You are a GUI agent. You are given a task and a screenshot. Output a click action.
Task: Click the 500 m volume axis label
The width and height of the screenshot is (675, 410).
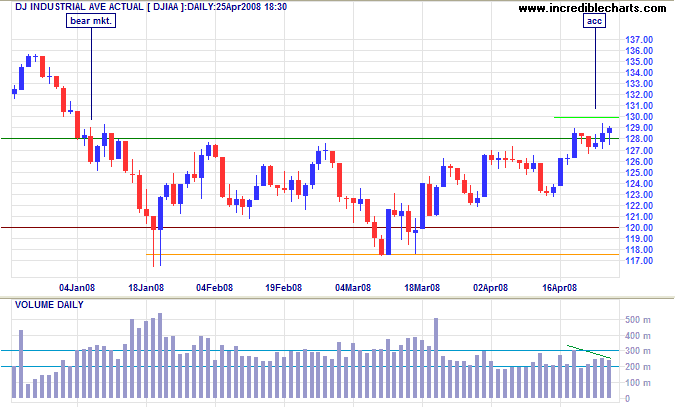(x=638, y=320)
